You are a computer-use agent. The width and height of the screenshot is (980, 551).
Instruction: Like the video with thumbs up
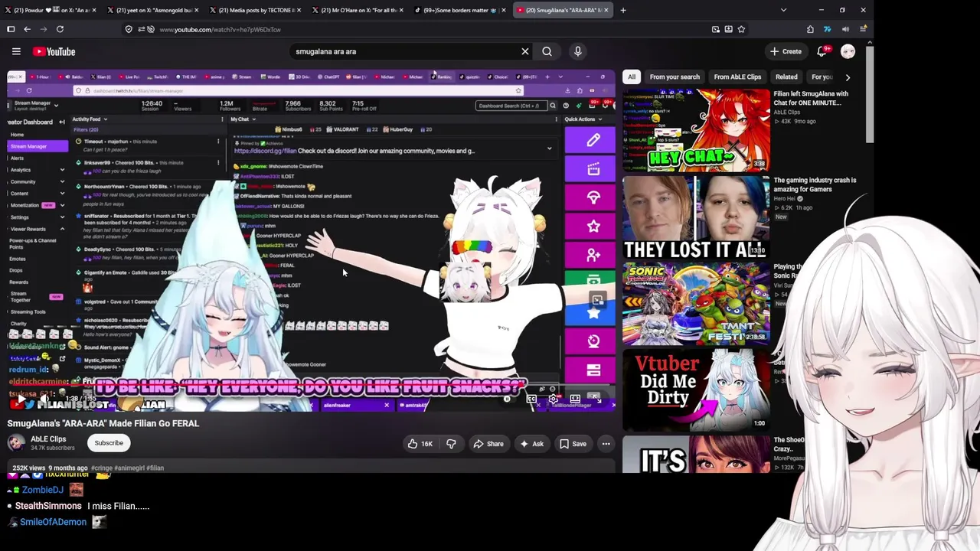tap(420, 444)
